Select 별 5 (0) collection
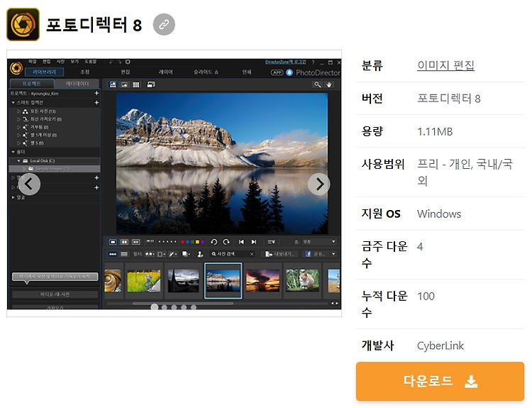Viewport: 532px width, 408px height. click(37, 143)
